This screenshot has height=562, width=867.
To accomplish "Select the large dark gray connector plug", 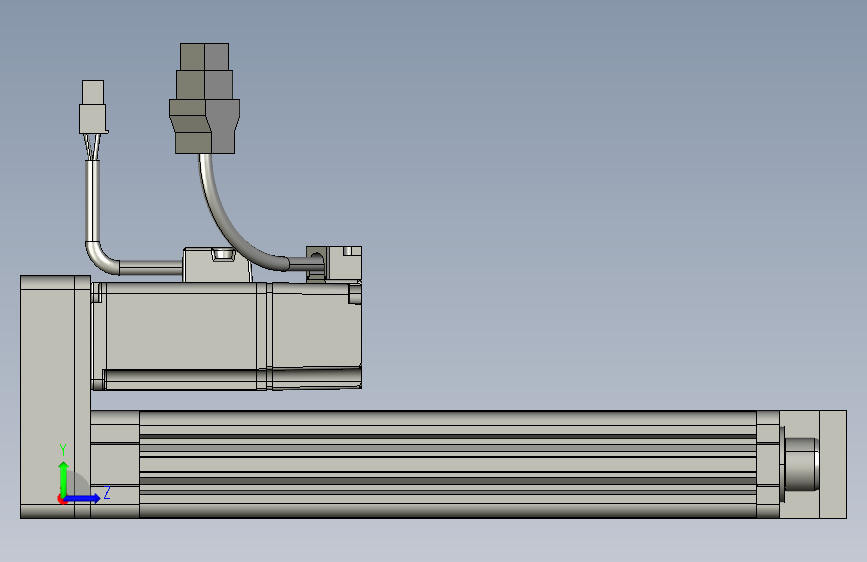I will click(205, 98).
